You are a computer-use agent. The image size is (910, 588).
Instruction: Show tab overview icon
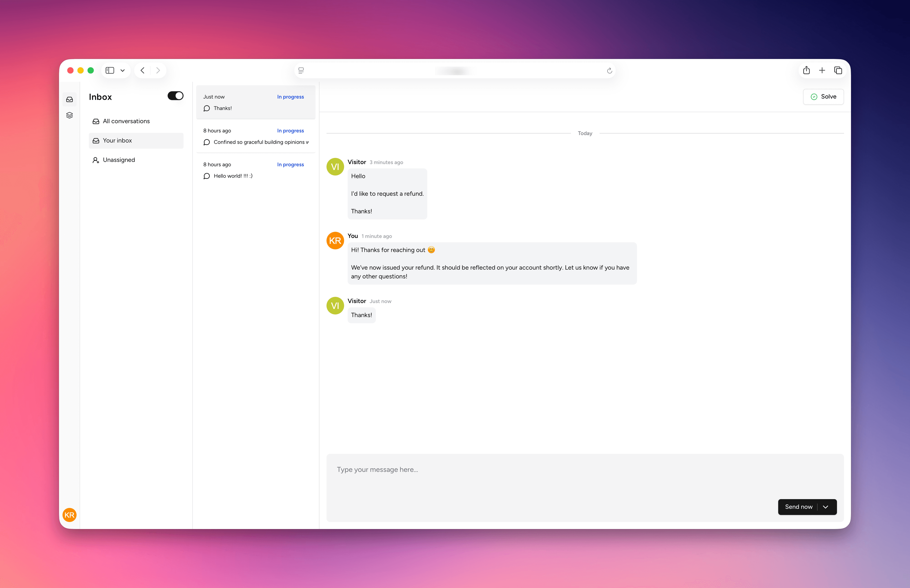[838, 70]
